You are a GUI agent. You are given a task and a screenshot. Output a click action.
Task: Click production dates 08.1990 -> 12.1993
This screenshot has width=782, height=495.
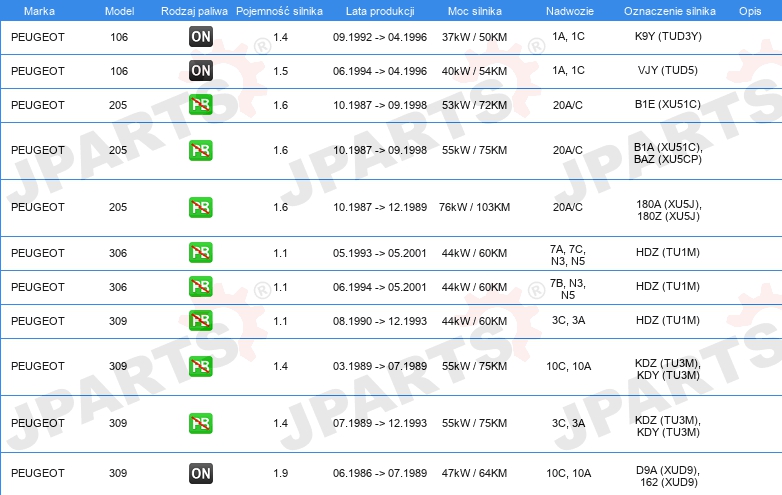pos(380,321)
